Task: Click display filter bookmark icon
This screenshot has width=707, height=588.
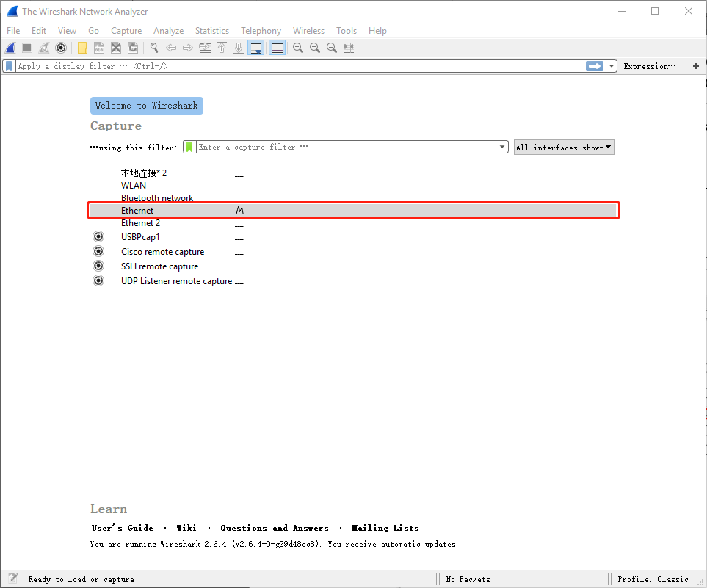Action: click(9, 66)
